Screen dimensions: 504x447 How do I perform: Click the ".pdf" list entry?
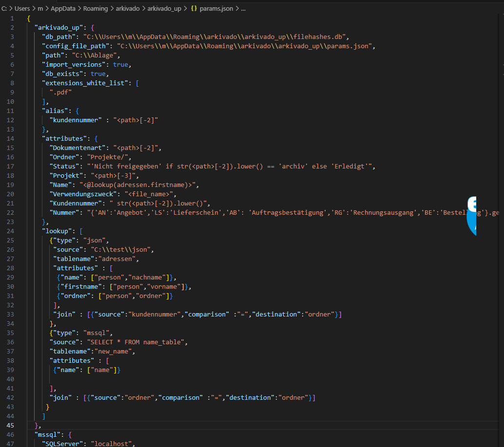[61, 93]
